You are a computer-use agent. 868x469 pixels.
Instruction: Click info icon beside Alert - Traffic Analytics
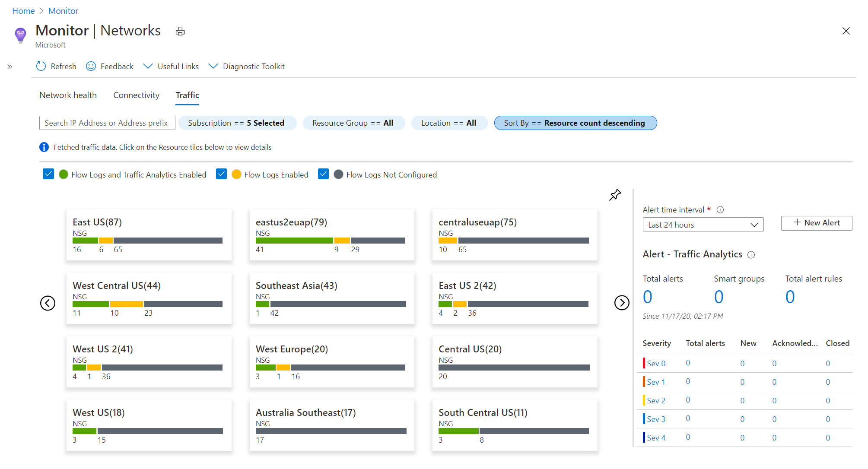tap(751, 255)
